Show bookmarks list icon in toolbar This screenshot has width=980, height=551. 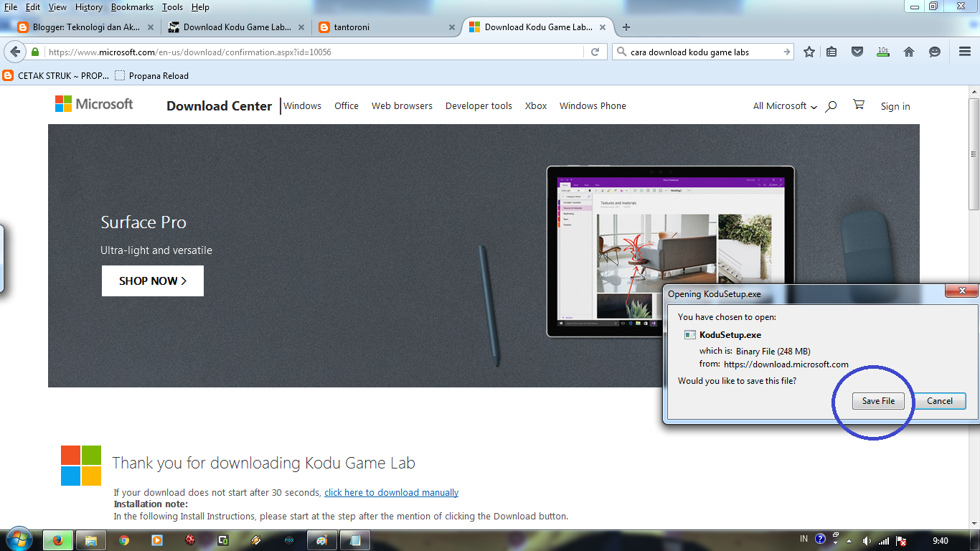click(831, 52)
